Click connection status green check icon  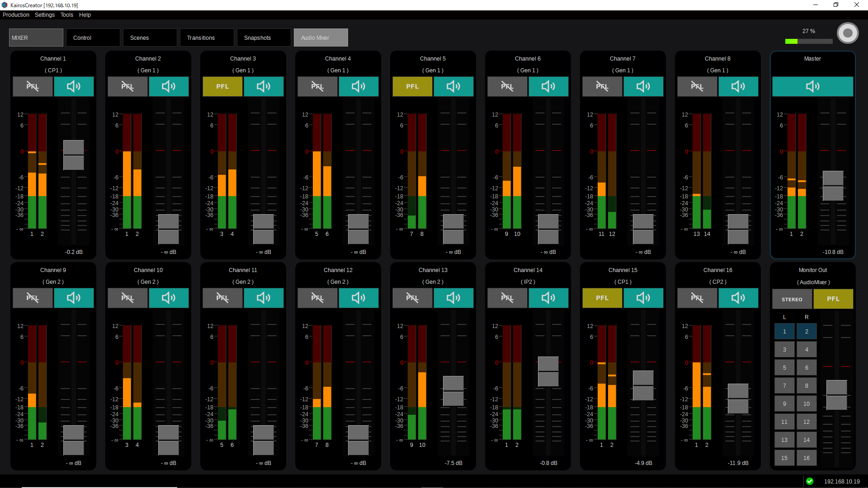810,481
